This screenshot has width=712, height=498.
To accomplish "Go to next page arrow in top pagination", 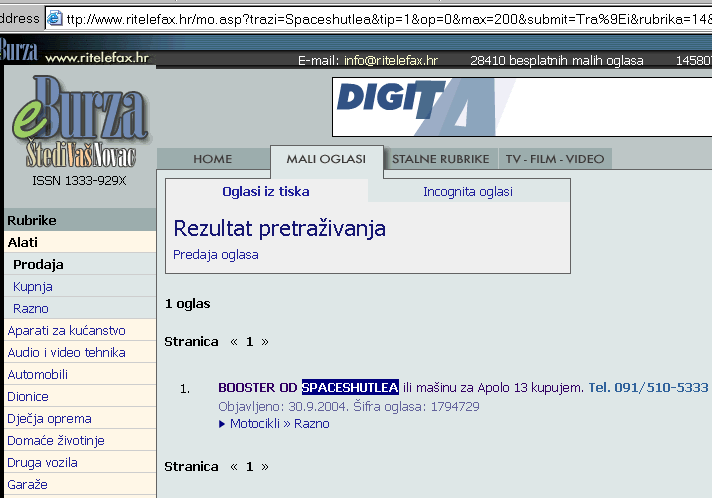I will 265,342.
